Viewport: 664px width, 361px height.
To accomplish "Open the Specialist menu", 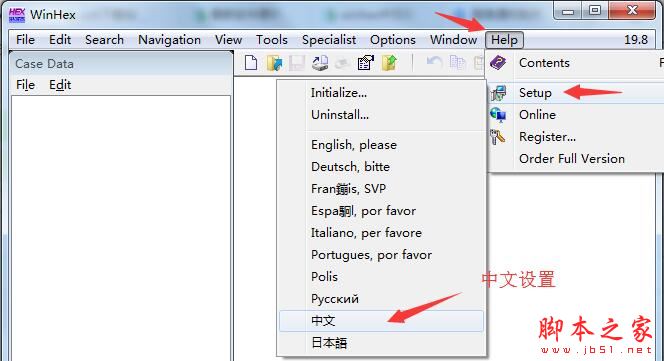I will point(329,40).
